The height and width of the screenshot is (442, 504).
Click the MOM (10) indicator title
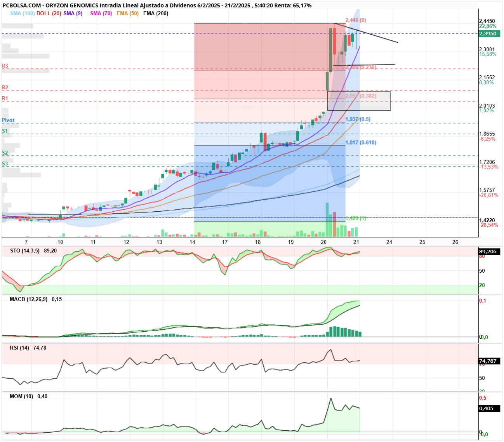tap(21, 397)
